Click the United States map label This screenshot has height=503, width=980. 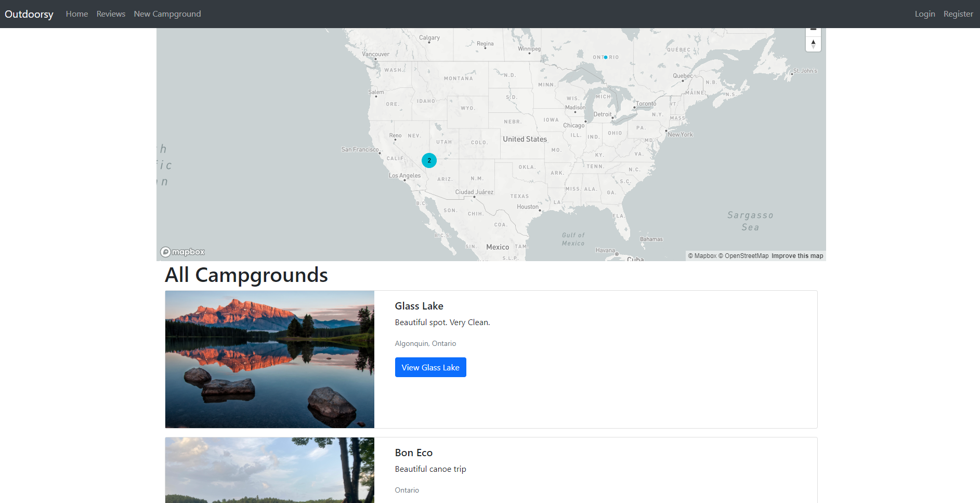525,139
